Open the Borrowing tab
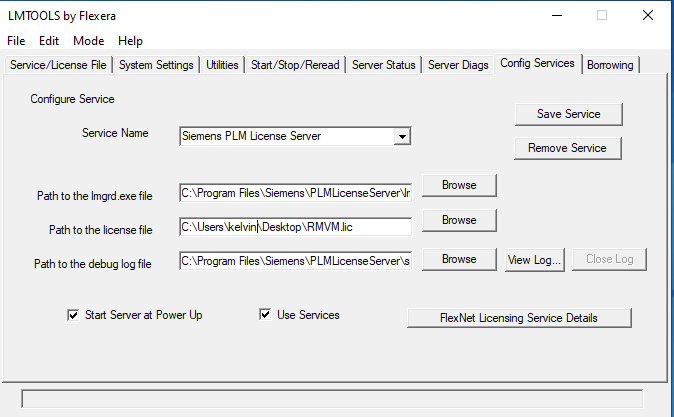This screenshot has height=417, width=674. (610, 65)
